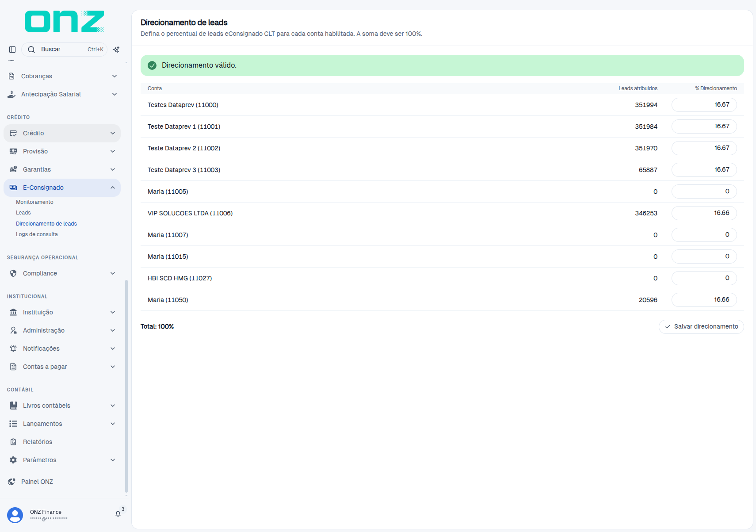Click the Provisão money icon
756x532 pixels.
[13, 151]
